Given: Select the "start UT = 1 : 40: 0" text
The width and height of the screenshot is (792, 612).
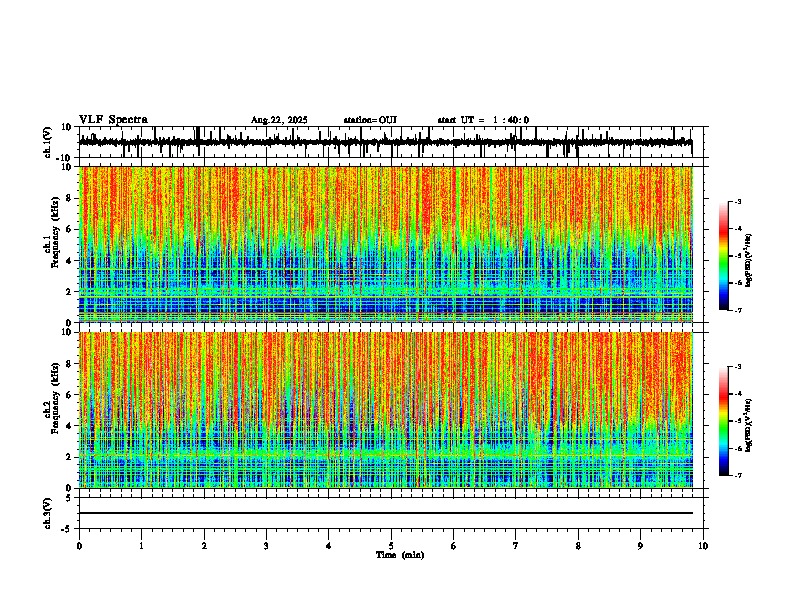Looking at the screenshot, I should pyautogui.click(x=483, y=120).
